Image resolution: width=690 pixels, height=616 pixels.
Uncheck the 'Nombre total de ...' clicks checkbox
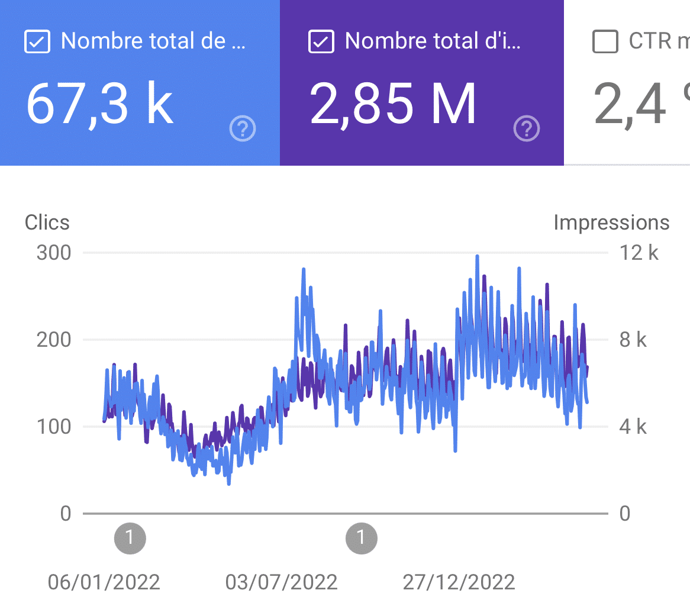point(37,41)
